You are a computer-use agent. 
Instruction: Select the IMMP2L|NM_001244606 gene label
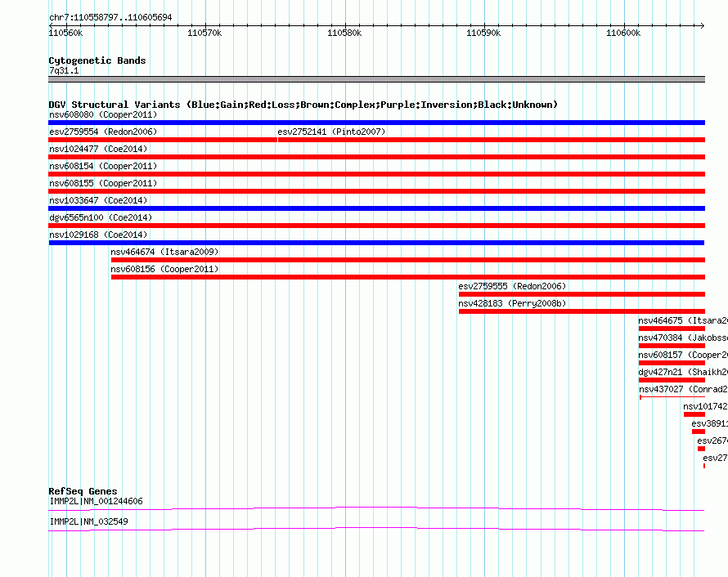[96, 501]
